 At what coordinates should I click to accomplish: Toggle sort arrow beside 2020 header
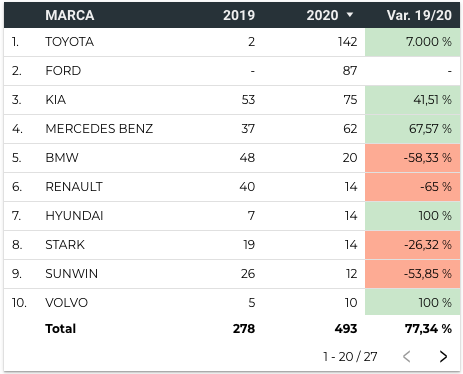coord(350,15)
